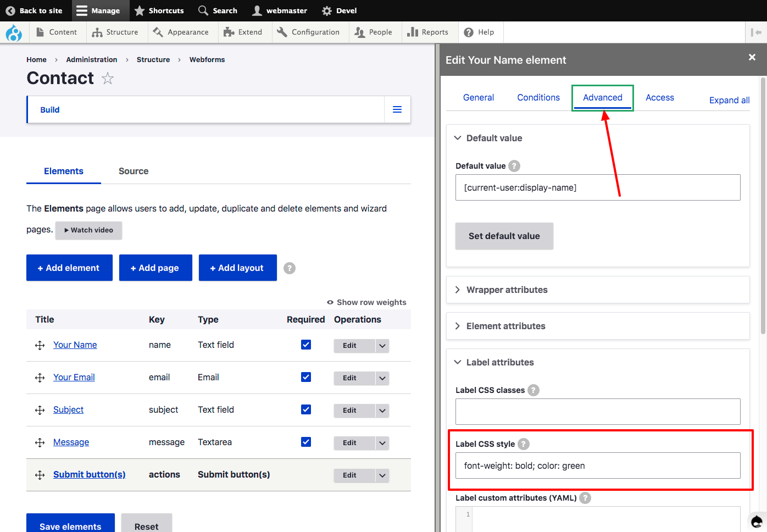Toggle Required checkbox for Message row
Image resolution: width=767 pixels, height=532 pixels.
tap(306, 442)
